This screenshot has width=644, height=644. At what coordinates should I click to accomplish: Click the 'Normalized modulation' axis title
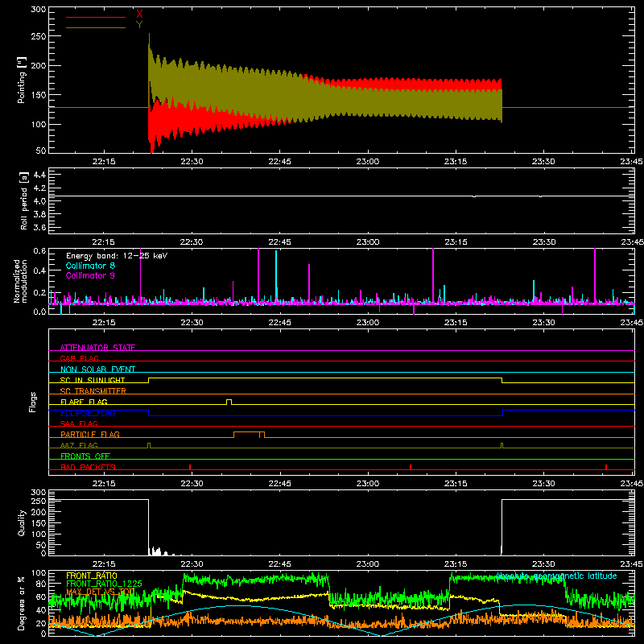pos(21,281)
